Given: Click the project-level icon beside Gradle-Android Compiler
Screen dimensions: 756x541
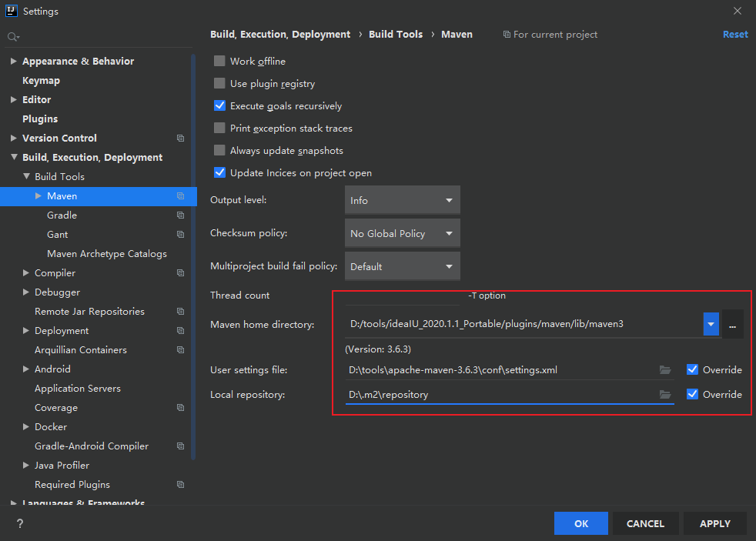Looking at the screenshot, I should click(180, 446).
